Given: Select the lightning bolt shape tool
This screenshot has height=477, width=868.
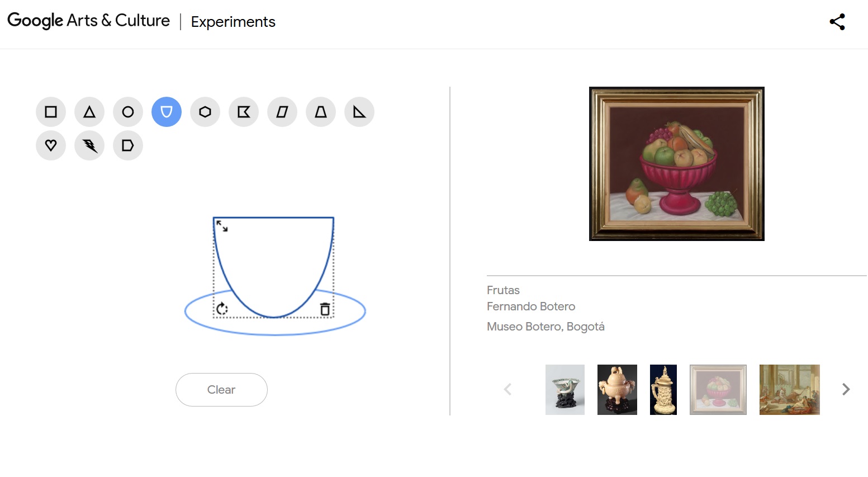Looking at the screenshot, I should point(89,145).
